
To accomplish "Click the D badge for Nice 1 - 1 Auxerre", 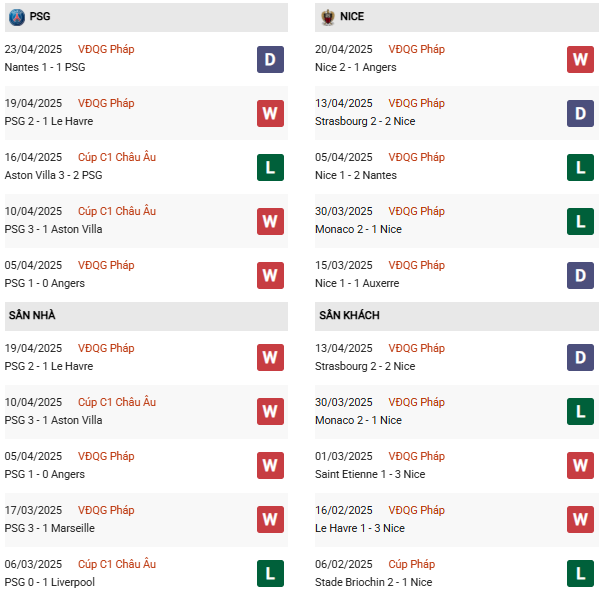I will tap(580, 275).
